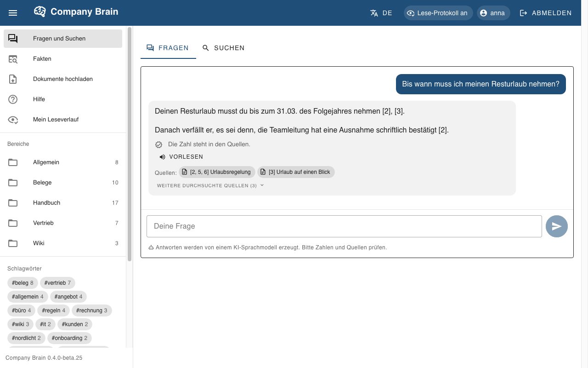Click the Company Brain logo icon
The image size is (588, 368).
tap(40, 12)
